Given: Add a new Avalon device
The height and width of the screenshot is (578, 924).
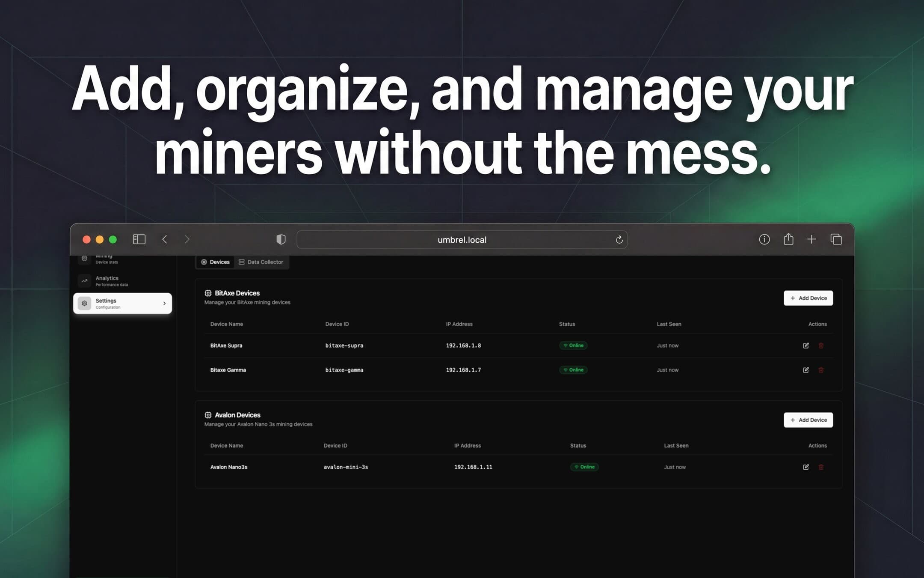Looking at the screenshot, I should (808, 420).
